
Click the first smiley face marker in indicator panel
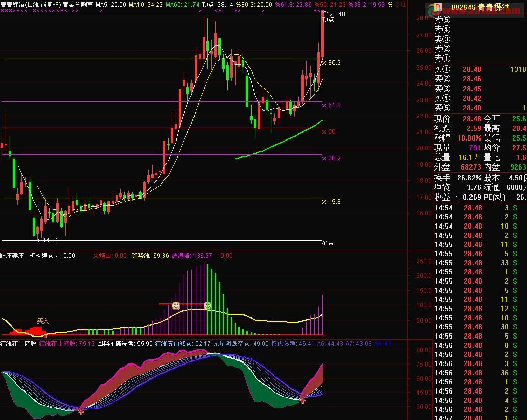click(176, 305)
